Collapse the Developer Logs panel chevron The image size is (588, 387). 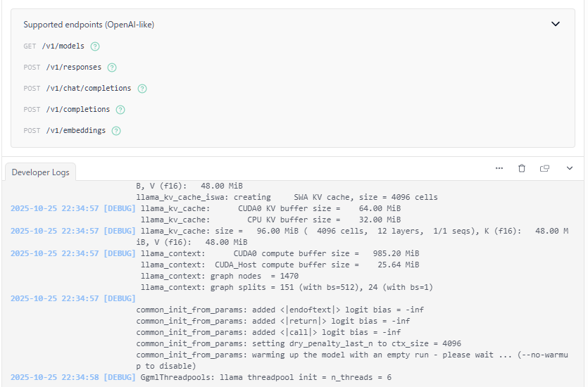click(x=570, y=169)
